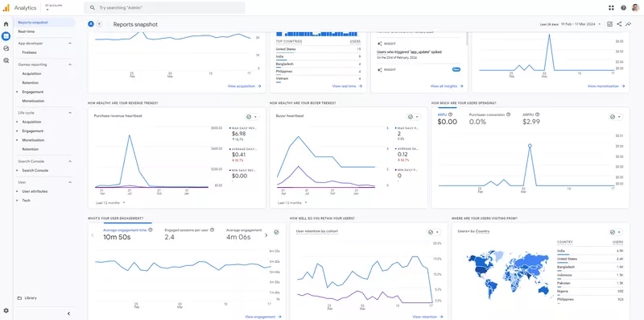Viewport: 644px width, 320px height.
Task: Expand Tech under the User section
Action: click(17, 201)
